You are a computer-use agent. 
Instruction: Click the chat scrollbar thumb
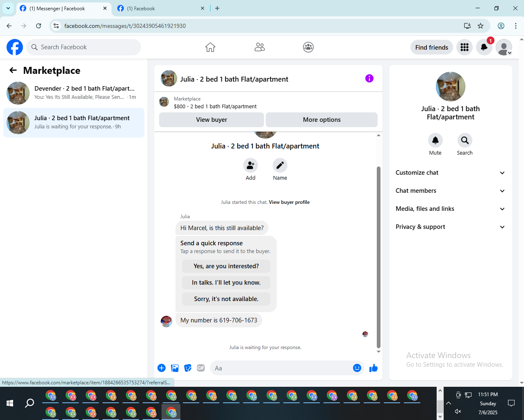tap(378, 256)
